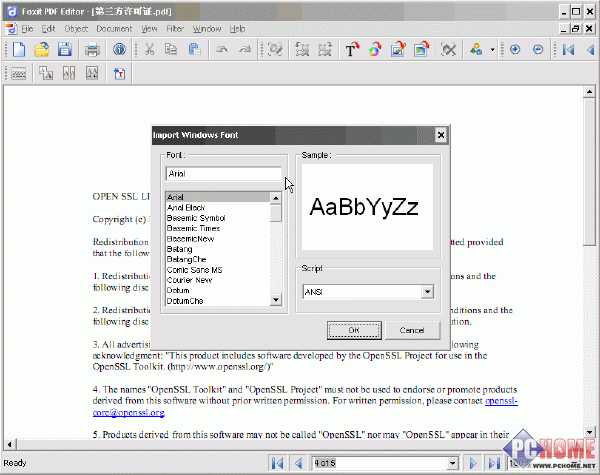Select Dotum font in list
600x475 pixels.
pos(218,291)
